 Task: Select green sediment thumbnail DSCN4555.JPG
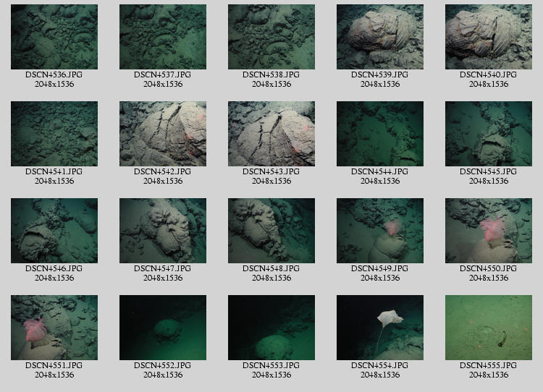click(489, 328)
